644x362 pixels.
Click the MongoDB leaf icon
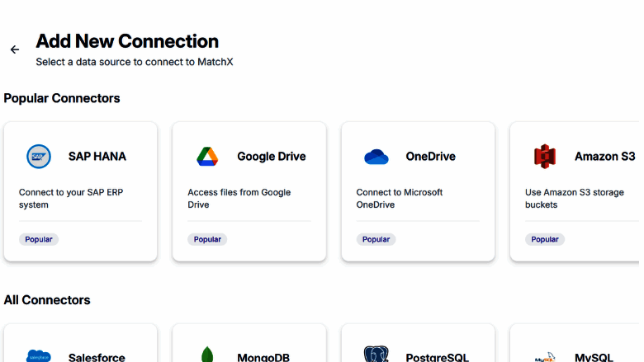point(207,355)
